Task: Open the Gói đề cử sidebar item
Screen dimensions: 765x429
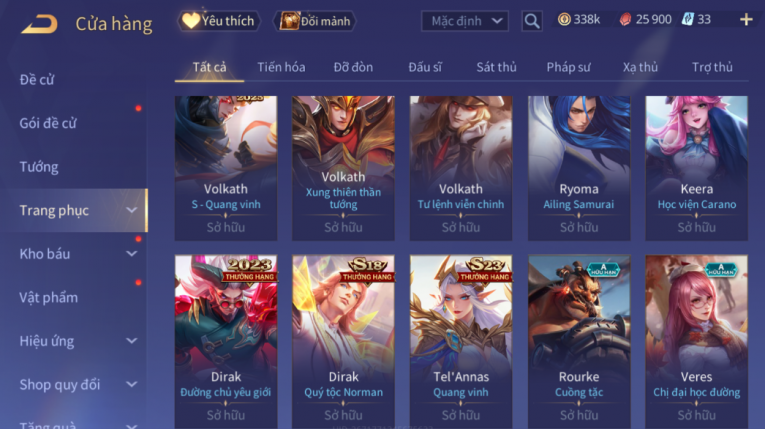Action: tap(48, 123)
